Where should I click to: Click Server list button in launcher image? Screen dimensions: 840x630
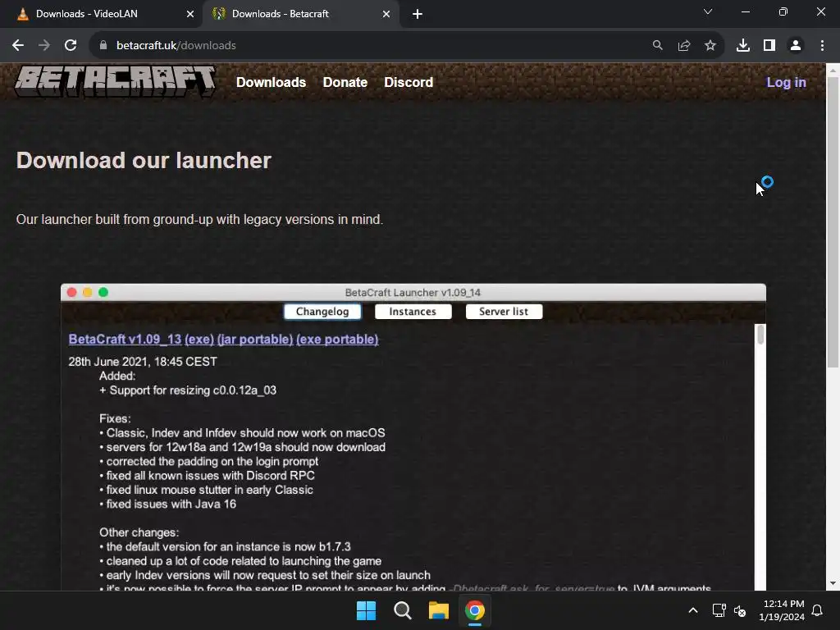[504, 311]
